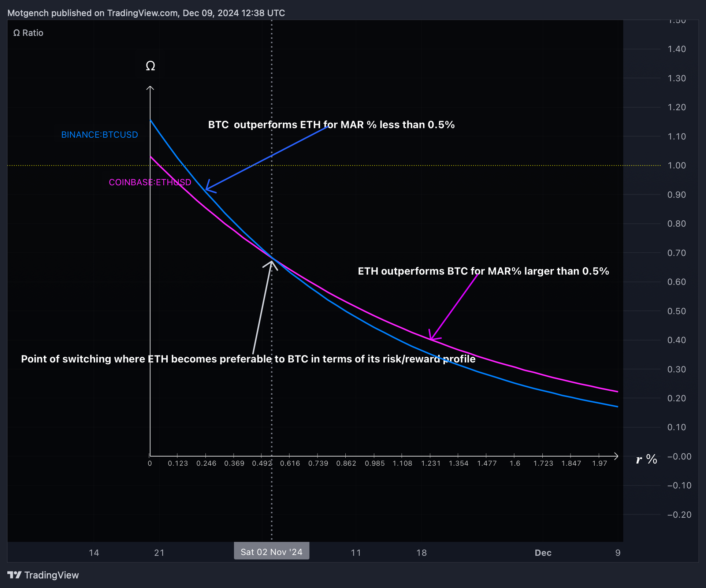The image size is (706, 588).
Task: Click the Ω Ratio indicator title
Action: pyautogui.click(x=28, y=33)
